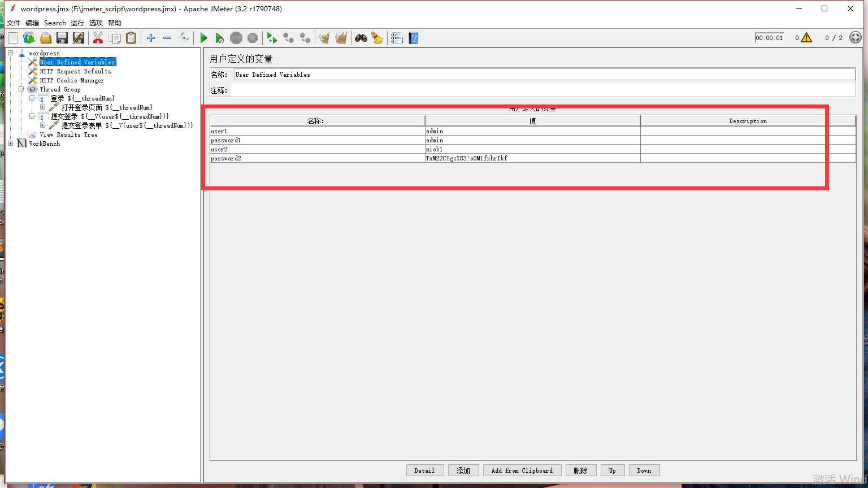Select User Defined Variables tree item
This screenshot has width=868, height=488.
click(77, 62)
